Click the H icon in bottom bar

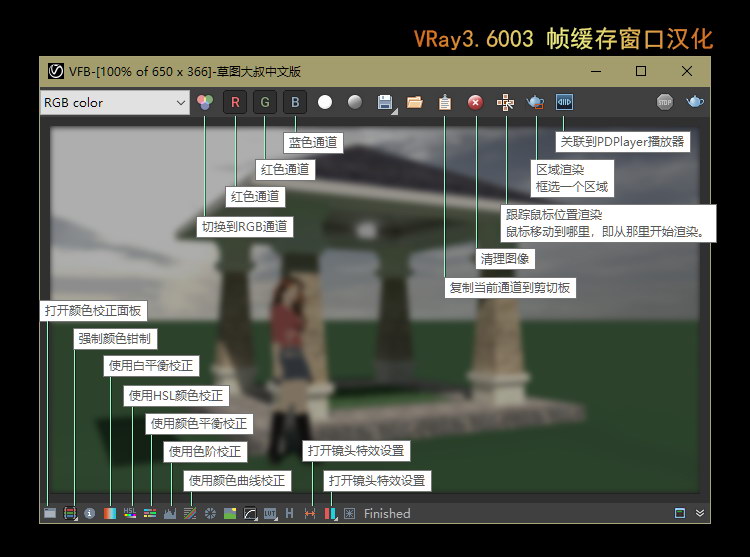(289, 513)
